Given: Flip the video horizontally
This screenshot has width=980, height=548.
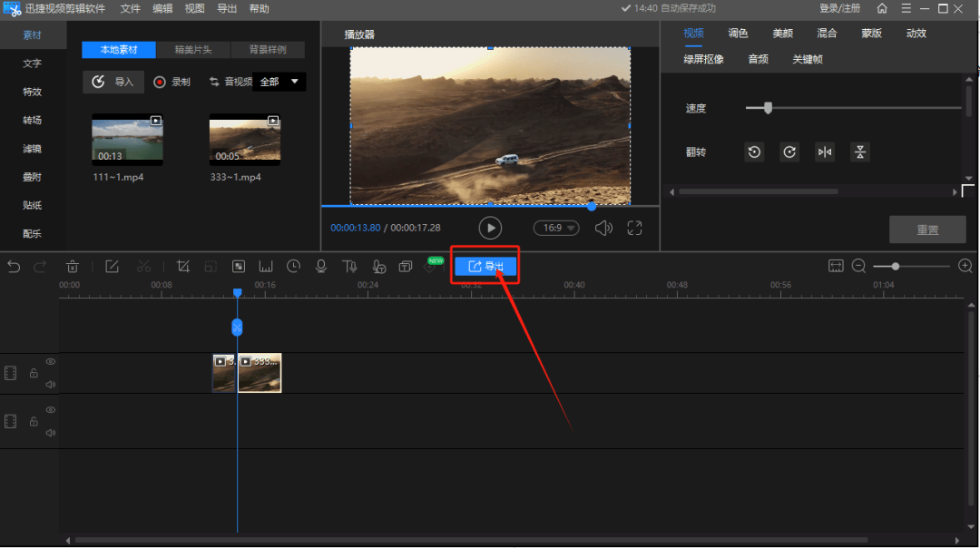Looking at the screenshot, I should pyautogui.click(x=825, y=152).
